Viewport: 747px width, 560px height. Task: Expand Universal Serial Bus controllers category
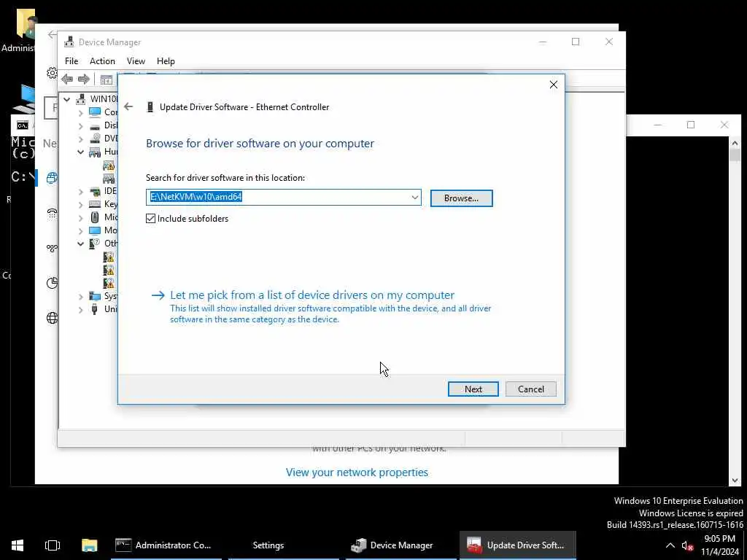tap(80, 309)
